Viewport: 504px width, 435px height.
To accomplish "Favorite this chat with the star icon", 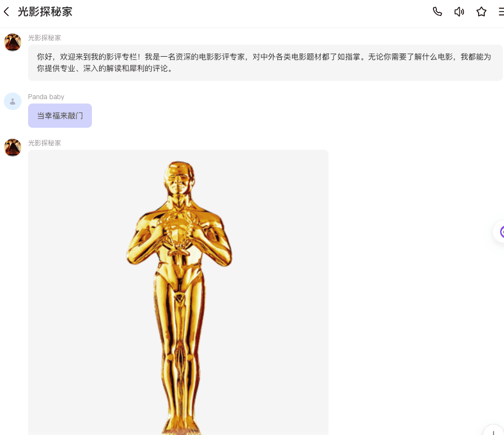I will click(x=481, y=12).
